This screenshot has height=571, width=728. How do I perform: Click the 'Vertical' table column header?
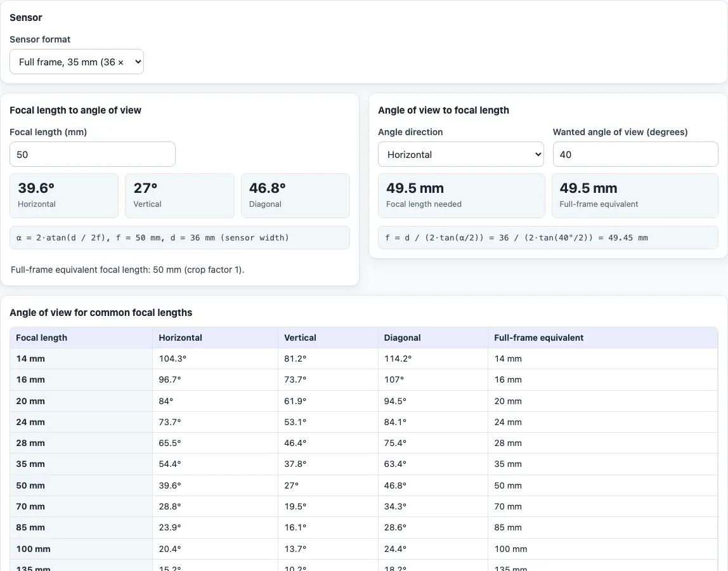328,338
